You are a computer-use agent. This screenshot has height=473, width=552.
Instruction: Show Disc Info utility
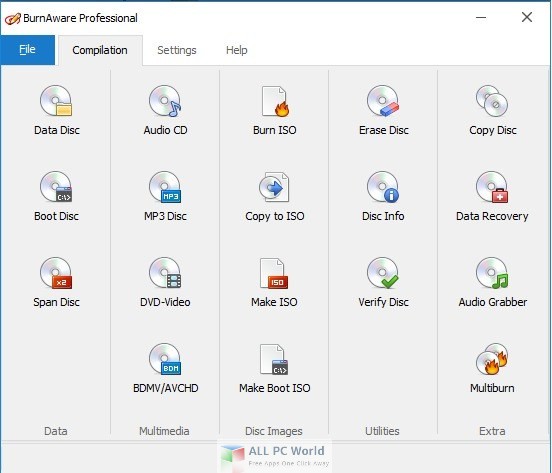(383, 196)
